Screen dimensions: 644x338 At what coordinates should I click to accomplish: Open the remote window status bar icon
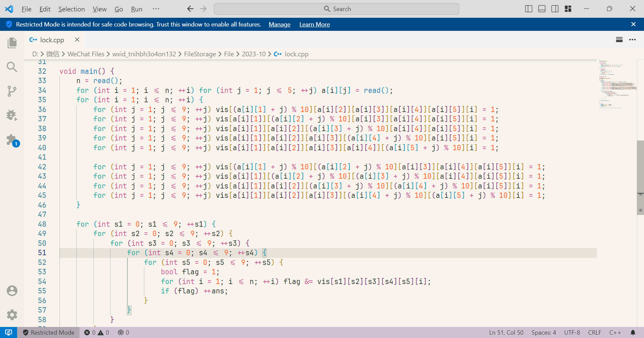click(9, 332)
